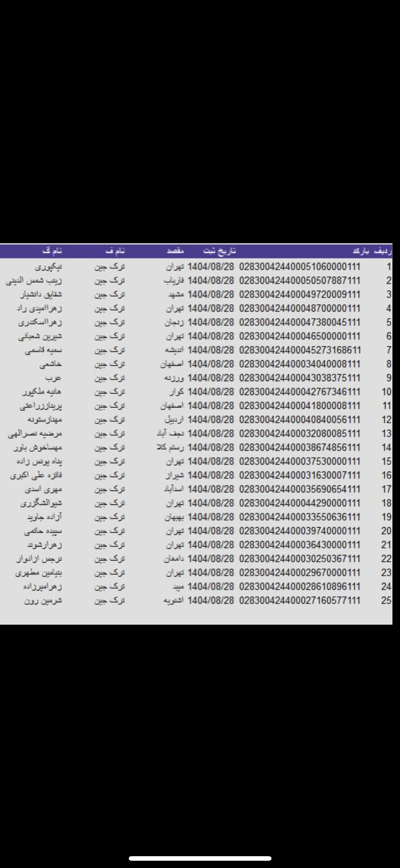This screenshot has width=400, height=868.
Task: Click the نجف آباد destination cell
Action: [170, 433]
